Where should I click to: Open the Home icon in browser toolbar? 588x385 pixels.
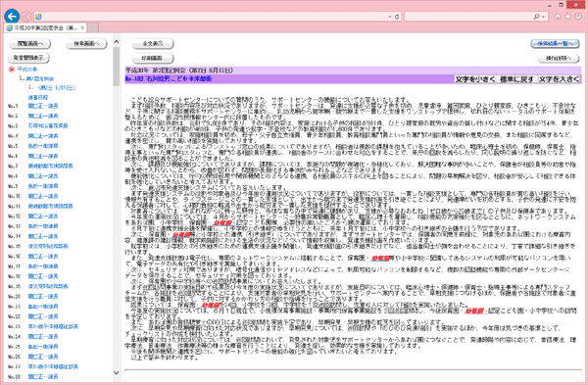coord(558,17)
